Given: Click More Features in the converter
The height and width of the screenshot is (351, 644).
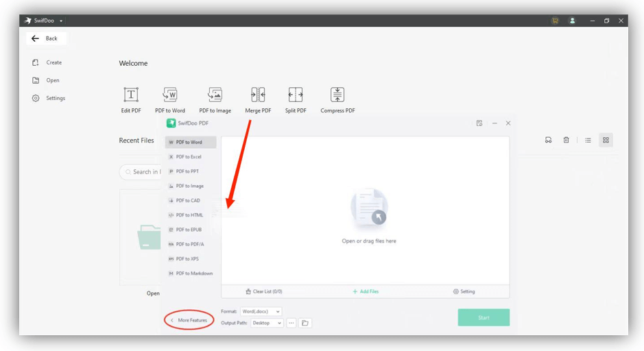Looking at the screenshot, I should [189, 320].
